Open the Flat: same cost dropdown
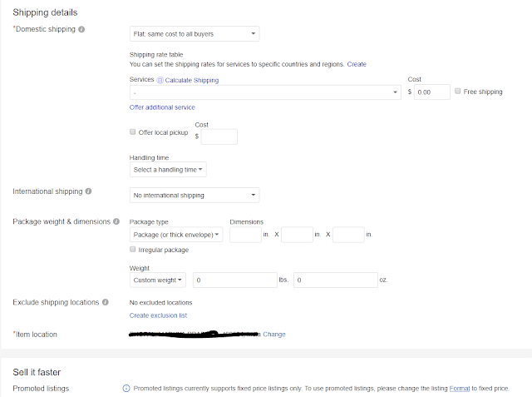 point(195,33)
